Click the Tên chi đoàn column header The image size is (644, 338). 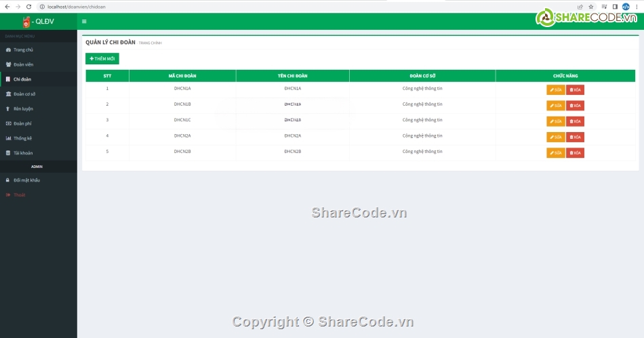[292, 76]
